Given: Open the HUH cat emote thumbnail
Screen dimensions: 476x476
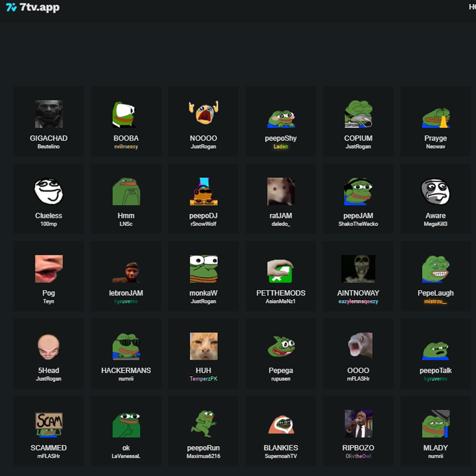Looking at the screenshot, I should (x=204, y=346).
